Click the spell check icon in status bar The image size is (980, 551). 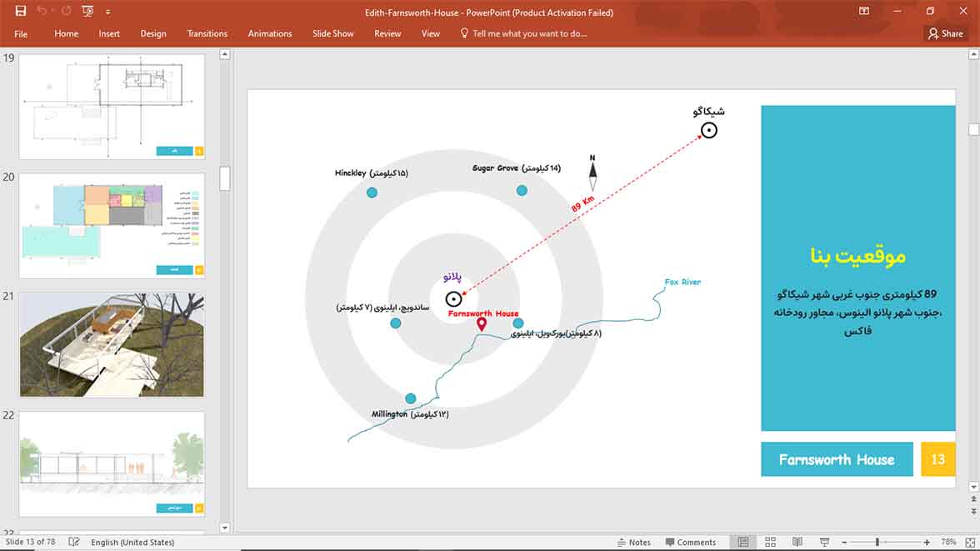coord(73,542)
